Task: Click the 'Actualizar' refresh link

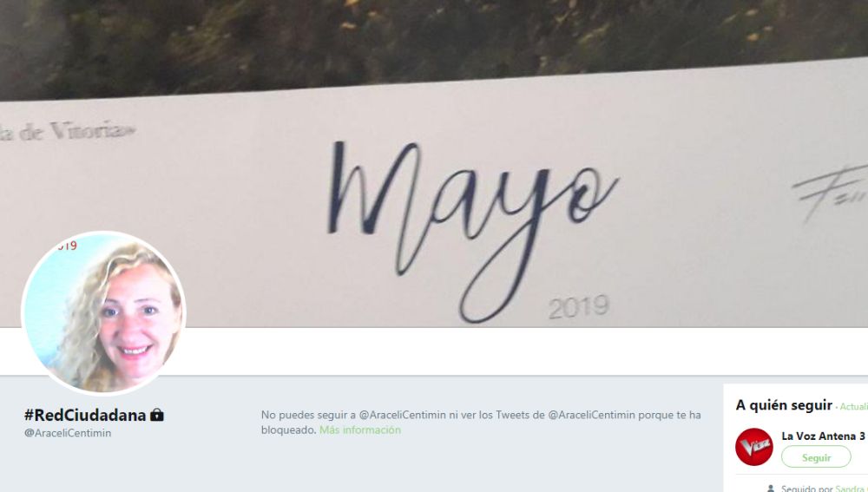Action: click(x=853, y=407)
